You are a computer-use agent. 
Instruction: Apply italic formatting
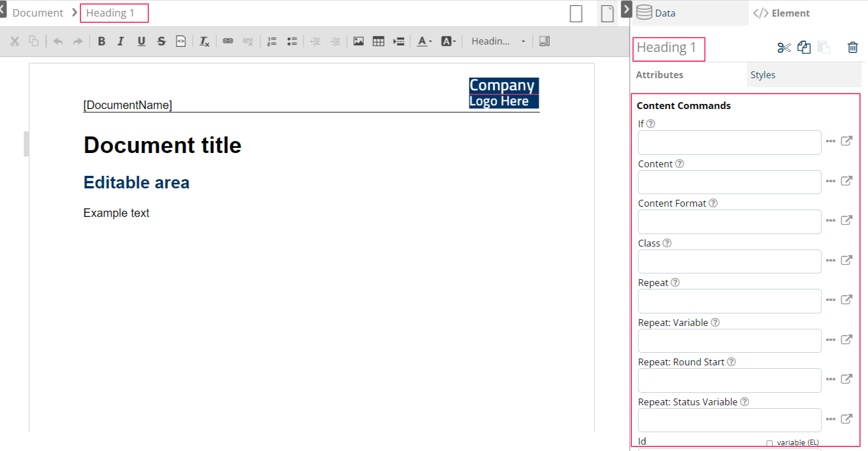(x=121, y=41)
